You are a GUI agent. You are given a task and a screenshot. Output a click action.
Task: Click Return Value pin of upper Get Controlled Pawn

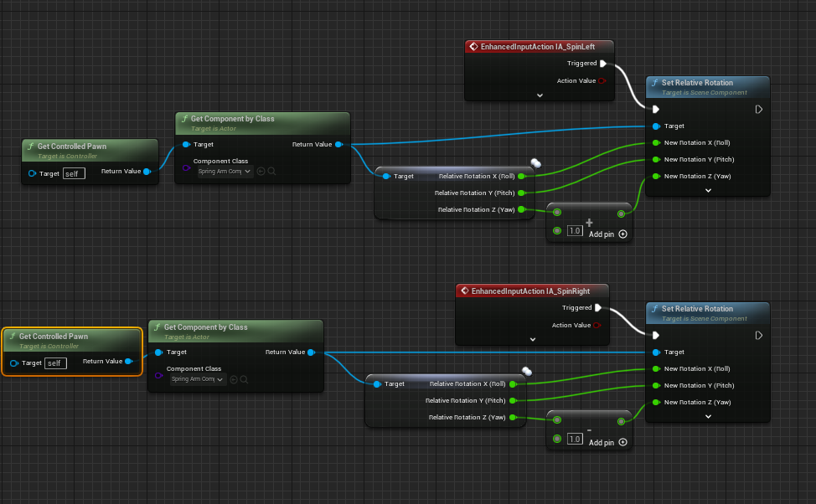click(x=147, y=172)
